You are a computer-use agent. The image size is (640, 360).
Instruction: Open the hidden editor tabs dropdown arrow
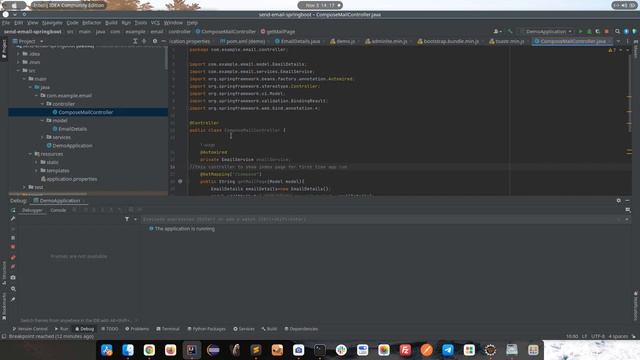[618, 41]
